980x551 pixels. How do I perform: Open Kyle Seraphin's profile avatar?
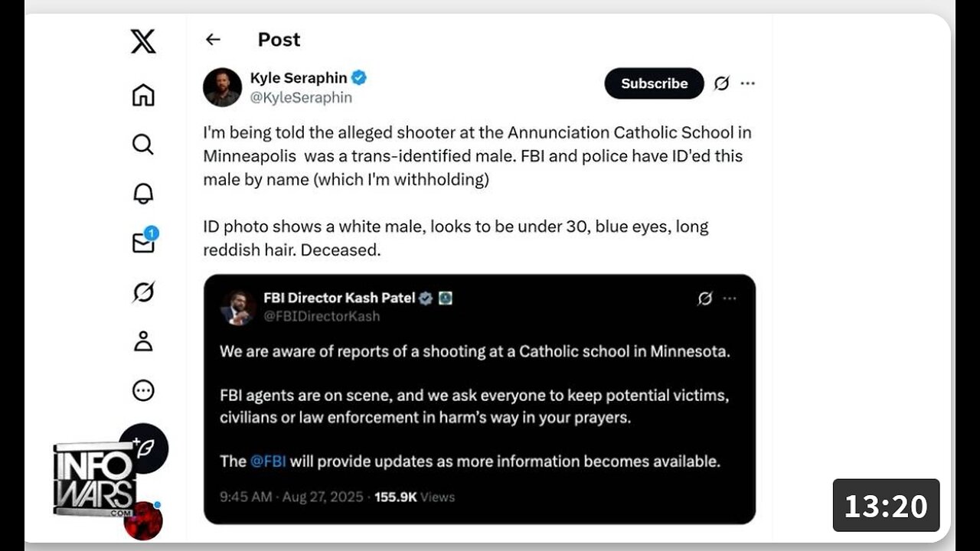223,86
